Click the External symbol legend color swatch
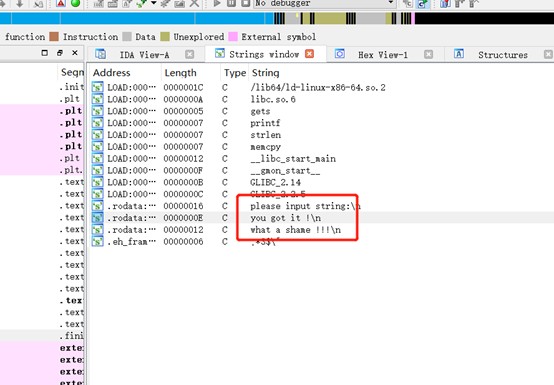This screenshot has width=554, height=385. (x=233, y=37)
